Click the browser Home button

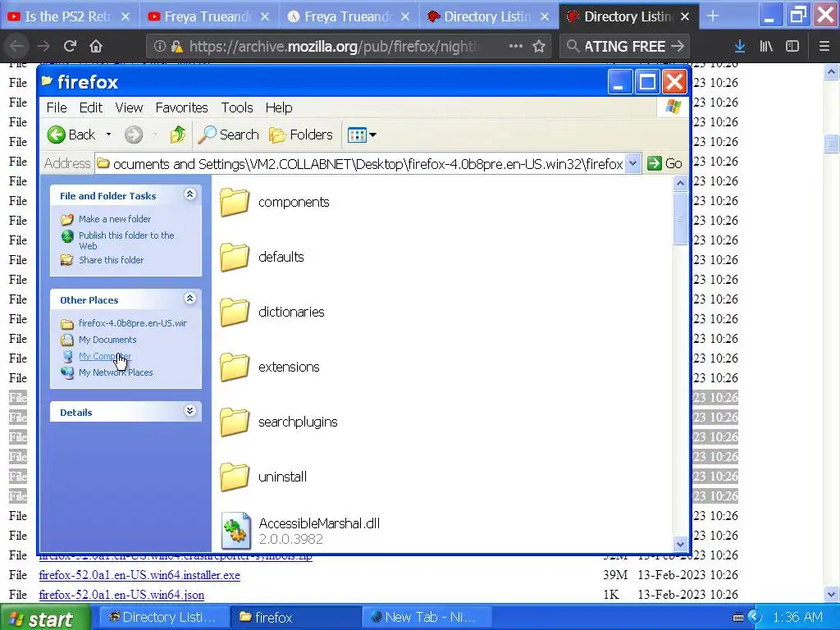(96, 46)
